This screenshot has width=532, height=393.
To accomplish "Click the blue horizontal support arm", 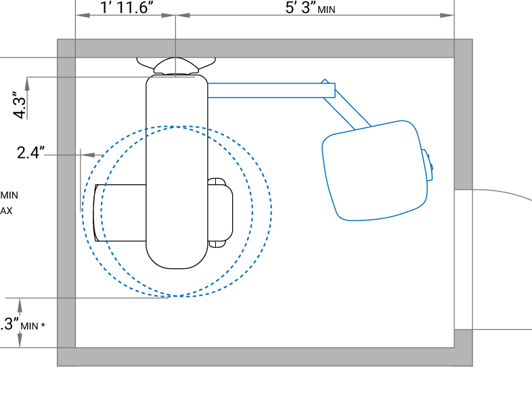I will click(x=271, y=90).
